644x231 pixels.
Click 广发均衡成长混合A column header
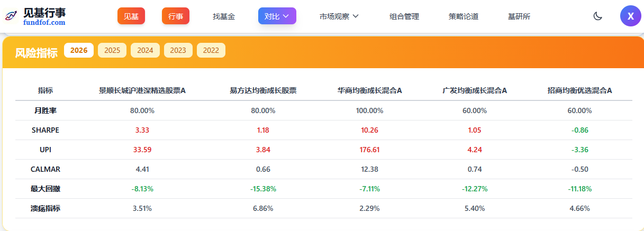(x=475, y=90)
